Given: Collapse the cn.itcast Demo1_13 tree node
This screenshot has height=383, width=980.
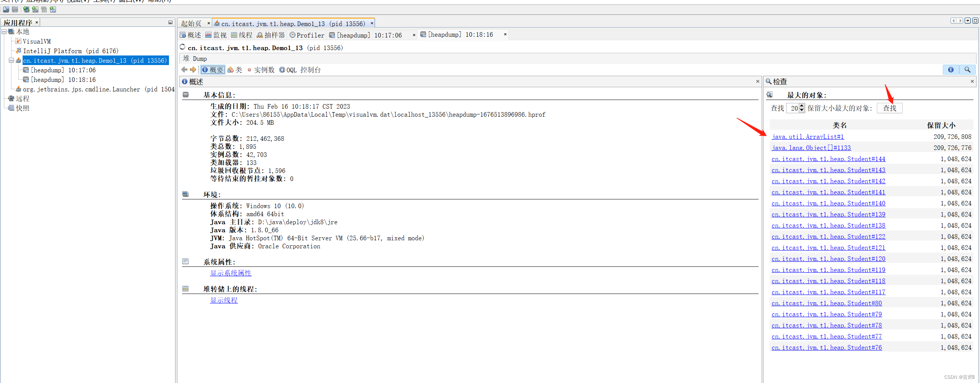Looking at the screenshot, I should [x=11, y=60].
